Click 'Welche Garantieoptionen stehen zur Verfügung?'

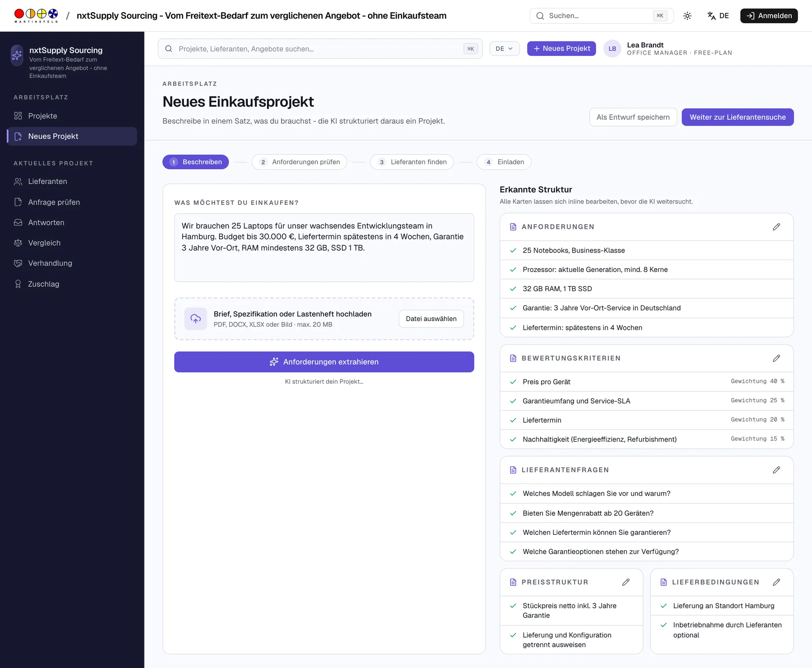click(x=601, y=552)
